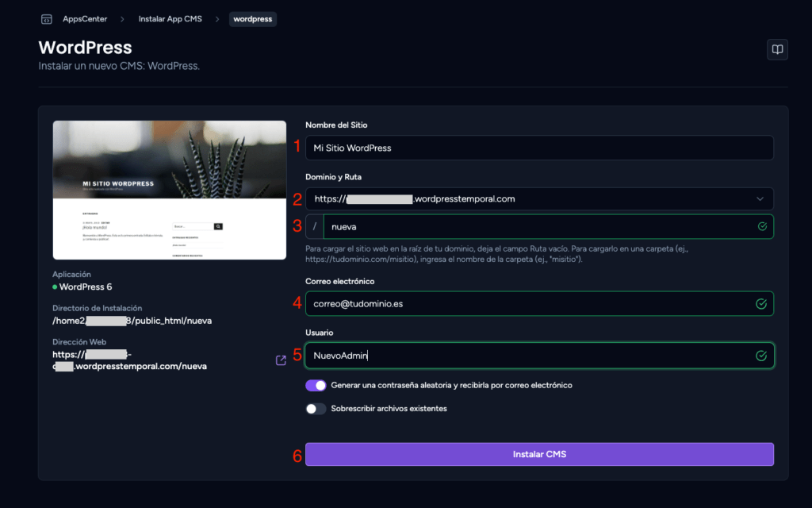The width and height of the screenshot is (812, 508).
Task: Click the WordPress site preview thumbnail
Action: tap(170, 190)
